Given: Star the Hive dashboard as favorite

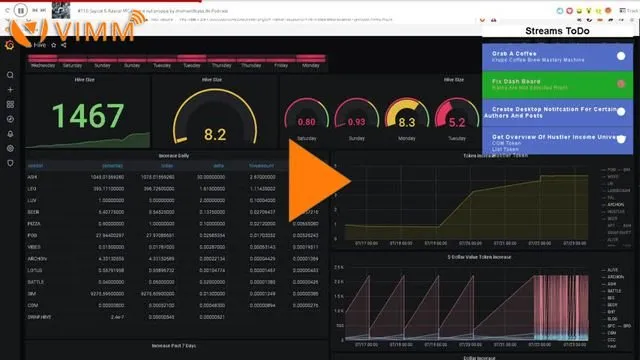Looking at the screenshot, I should click(x=53, y=45).
